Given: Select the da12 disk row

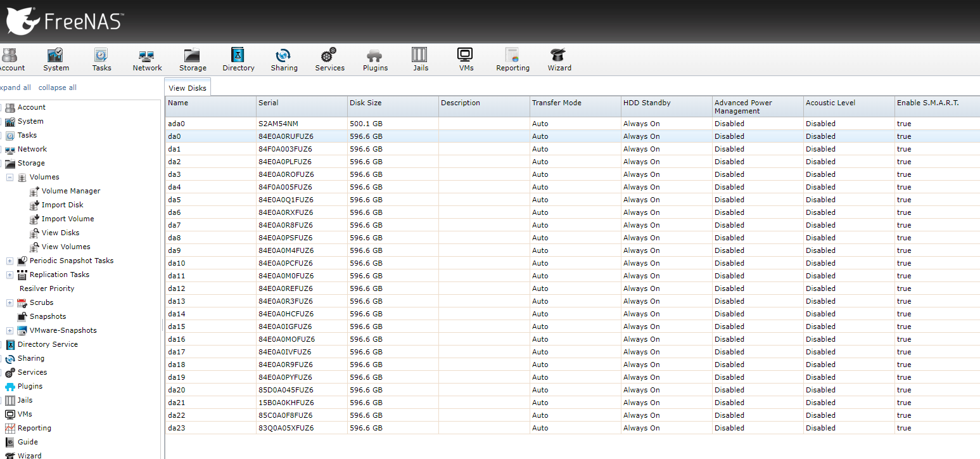Looking at the screenshot, I should pyautogui.click(x=573, y=288).
